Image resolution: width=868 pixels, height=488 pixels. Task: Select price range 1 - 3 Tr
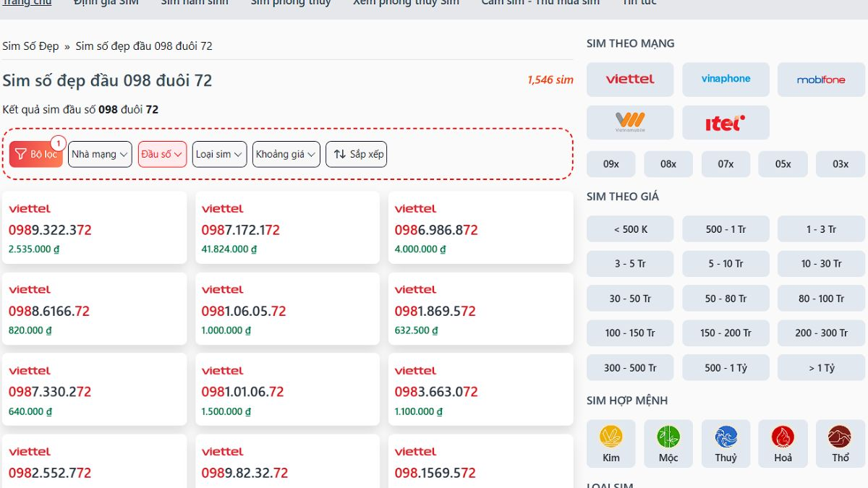tap(821, 229)
